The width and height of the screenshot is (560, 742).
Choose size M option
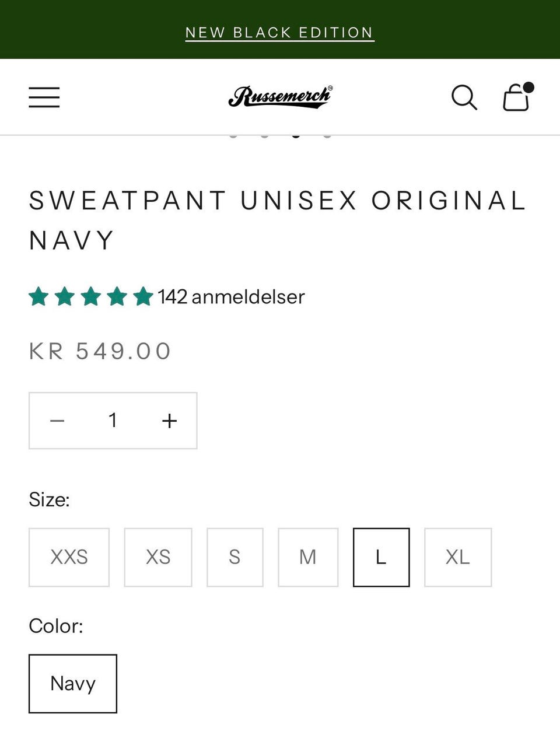(x=308, y=557)
